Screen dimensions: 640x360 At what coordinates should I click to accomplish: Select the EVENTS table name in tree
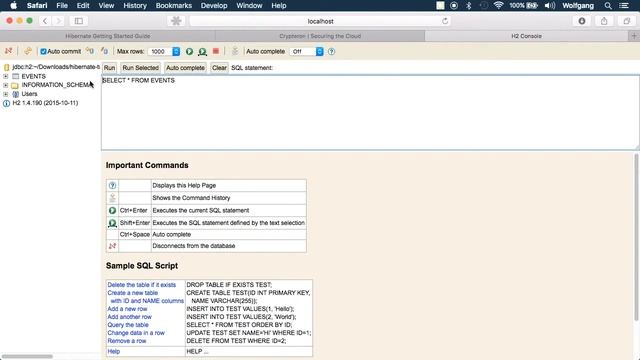(x=33, y=76)
